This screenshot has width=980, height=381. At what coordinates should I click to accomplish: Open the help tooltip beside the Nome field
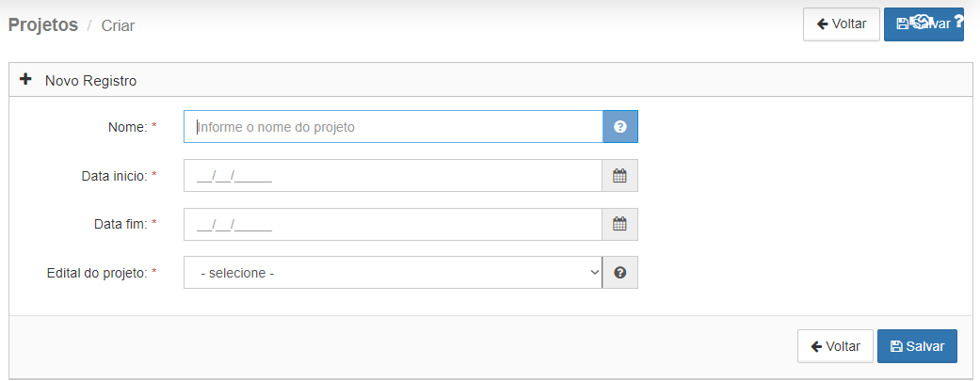point(620,127)
